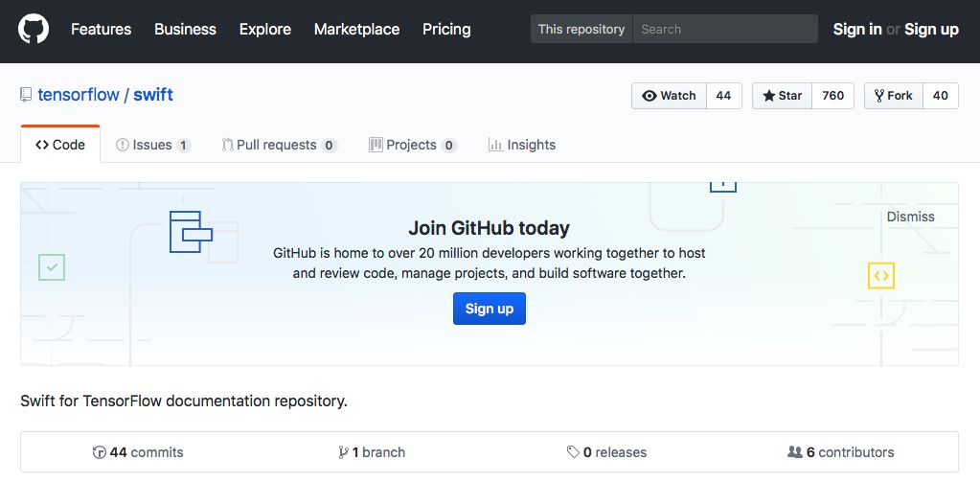Watch the tensorflow/swift repository
The width and height of the screenshot is (980, 482).
(x=669, y=96)
